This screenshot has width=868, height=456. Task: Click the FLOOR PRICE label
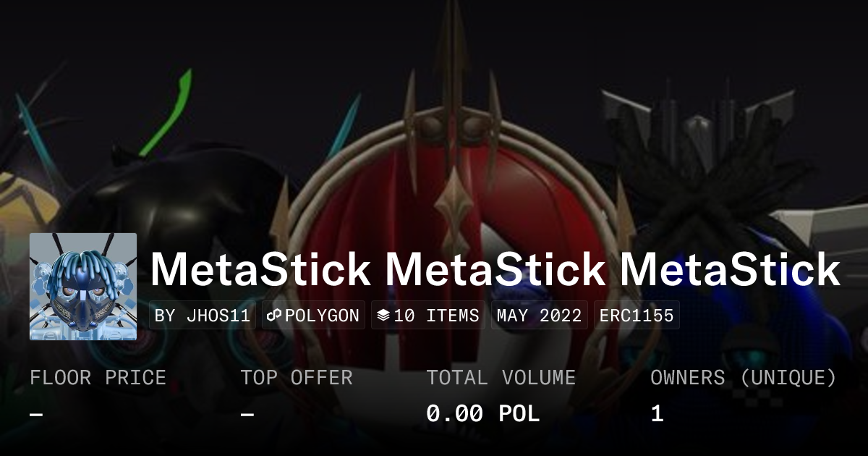pyautogui.click(x=98, y=378)
